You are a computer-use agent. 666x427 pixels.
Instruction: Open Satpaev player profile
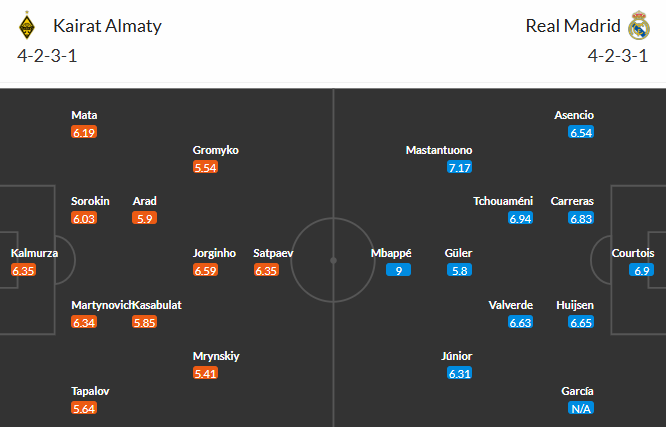point(273,253)
